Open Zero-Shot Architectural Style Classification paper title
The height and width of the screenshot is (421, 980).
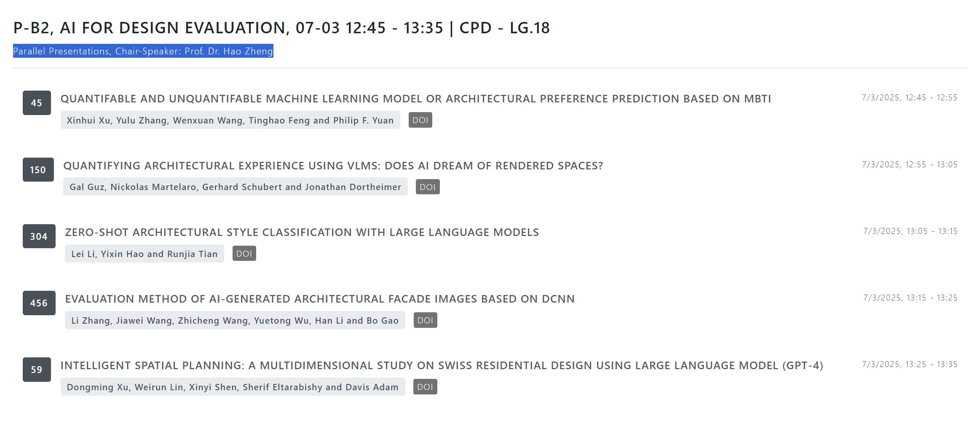pos(302,232)
